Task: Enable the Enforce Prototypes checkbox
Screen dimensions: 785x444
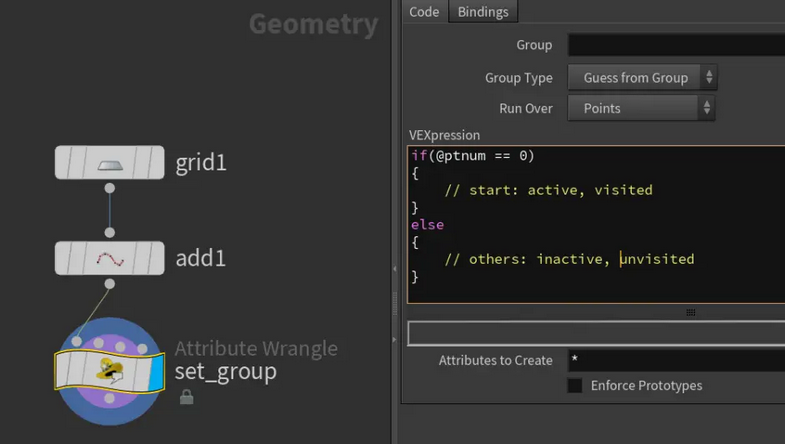Action: pyautogui.click(x=575, y=385)
